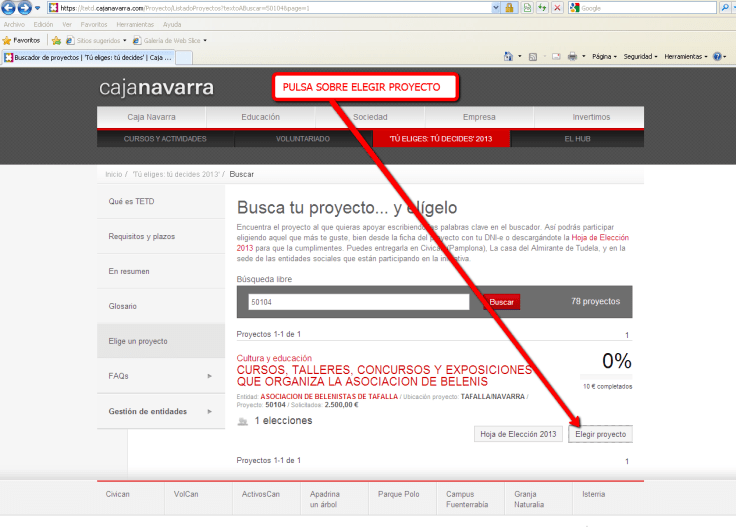Click the security padlock icon in address bar

[x=509, y=8]
